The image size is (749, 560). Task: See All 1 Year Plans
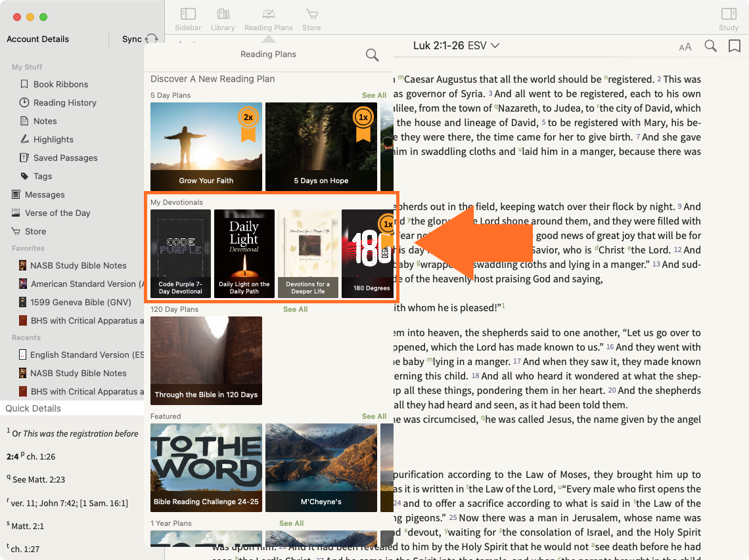click(291, 523)
